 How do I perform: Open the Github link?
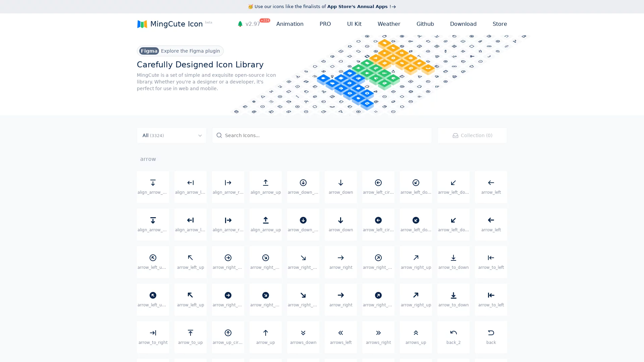tap(425, 24)
